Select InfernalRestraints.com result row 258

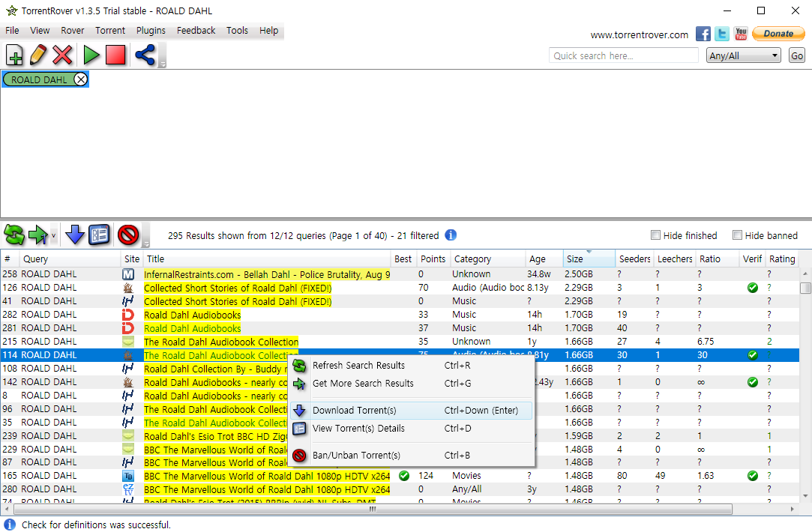tap(400, 274)
